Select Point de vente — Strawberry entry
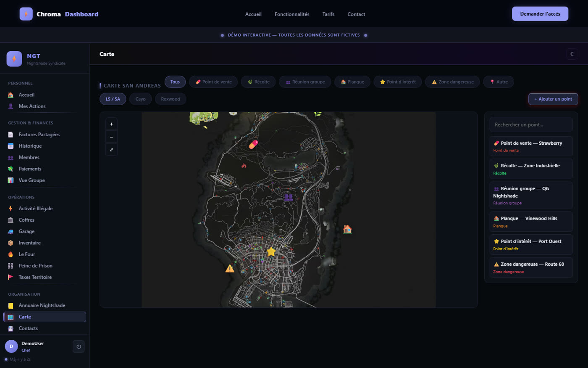588x368 pixels. pos(531,146)
